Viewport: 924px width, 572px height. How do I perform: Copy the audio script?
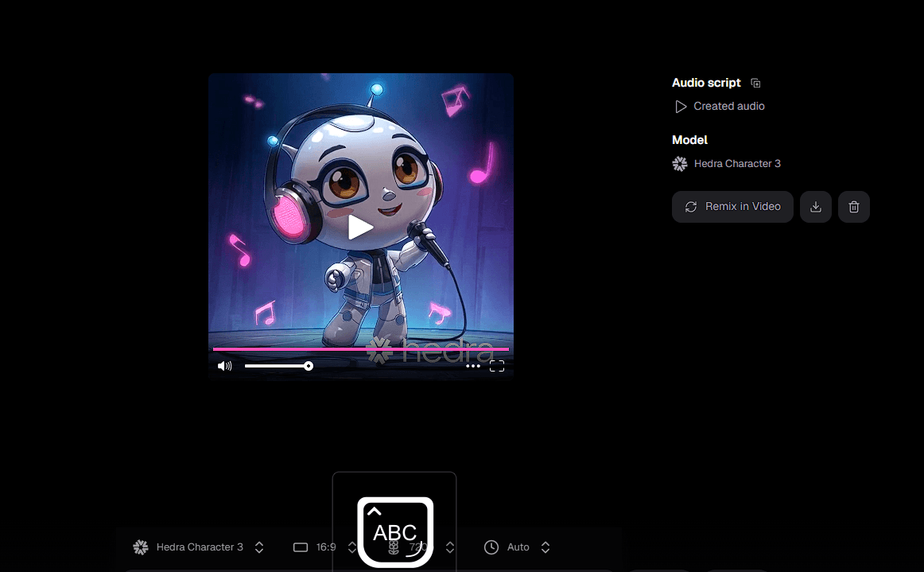tap(755, 83)
